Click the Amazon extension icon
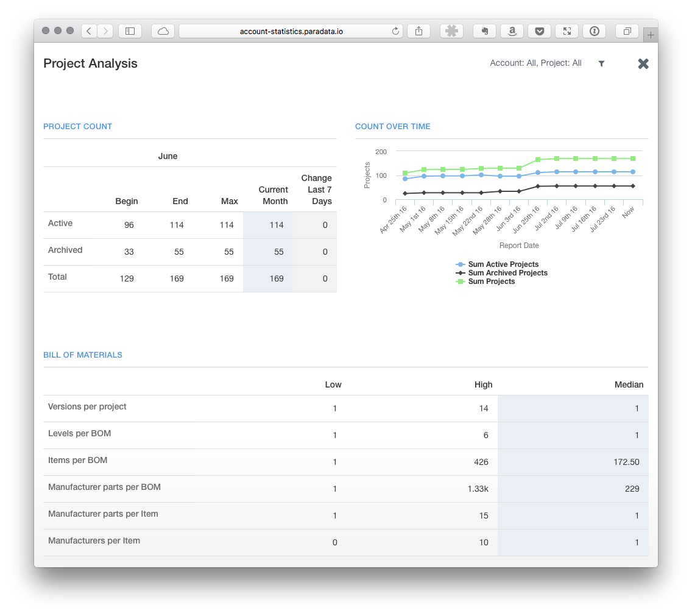692x616 pixels. pos(512,31)
